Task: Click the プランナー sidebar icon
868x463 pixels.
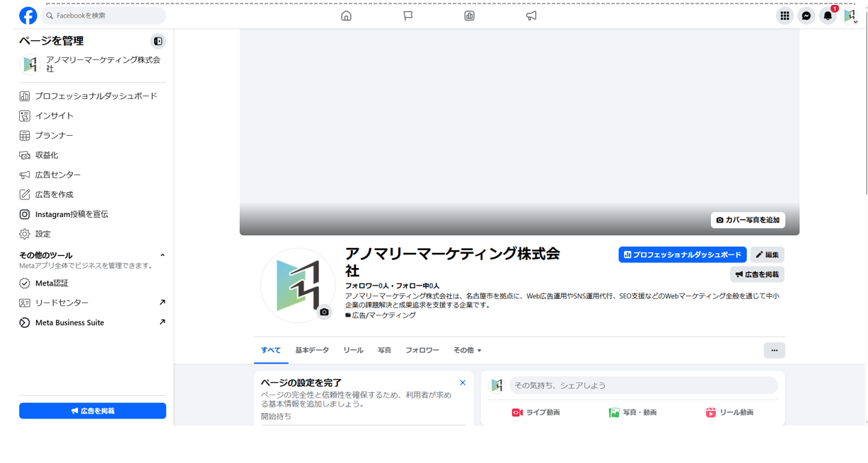Action: pos(25,136)
